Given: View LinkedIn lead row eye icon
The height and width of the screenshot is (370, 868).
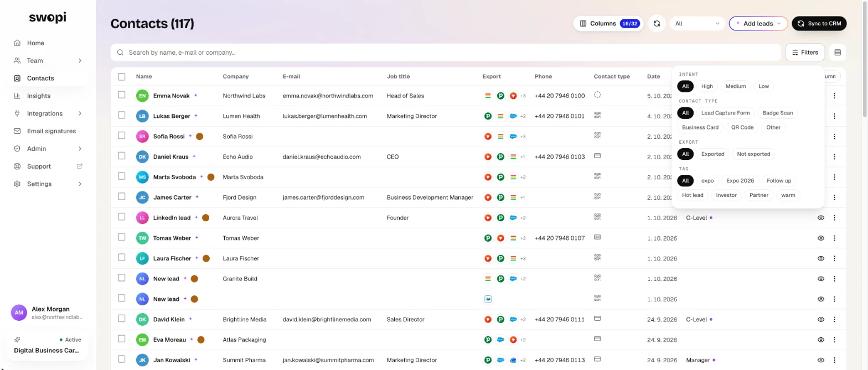Looking at the screenshot, I should point(821,218).
